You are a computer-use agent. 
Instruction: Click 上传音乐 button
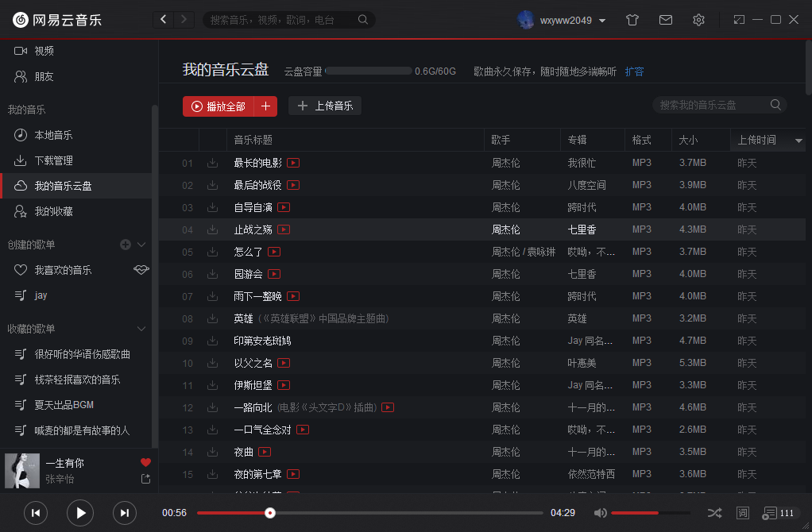325,106
